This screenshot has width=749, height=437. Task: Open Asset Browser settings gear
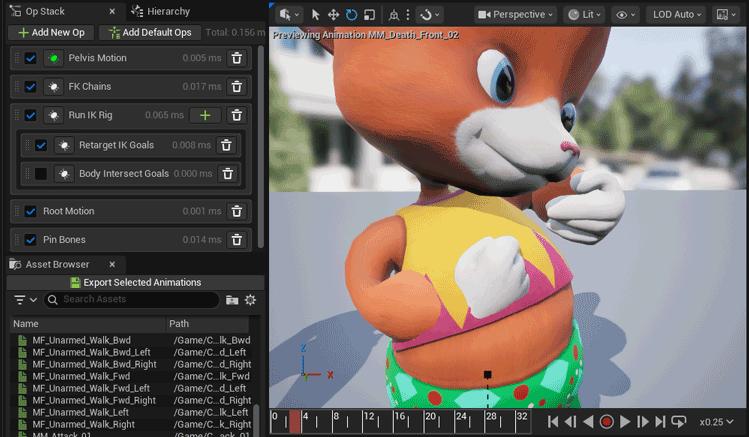(x=251, y=300)
